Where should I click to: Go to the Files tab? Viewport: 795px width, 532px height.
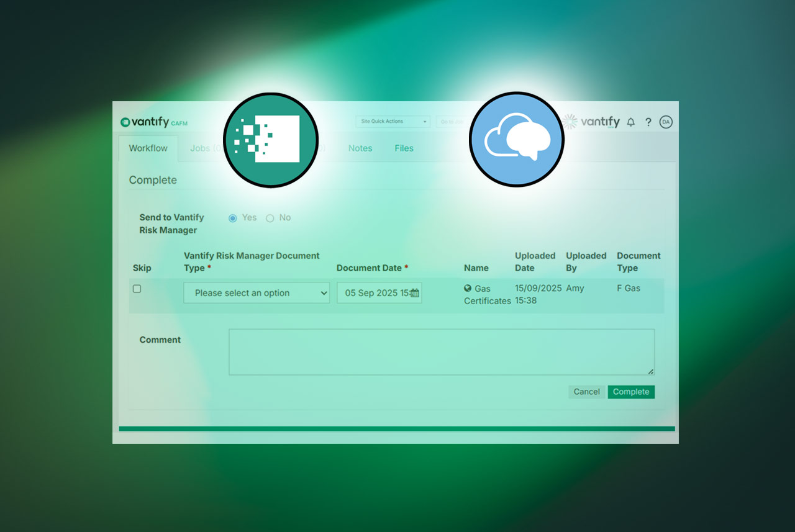point(404,148)
